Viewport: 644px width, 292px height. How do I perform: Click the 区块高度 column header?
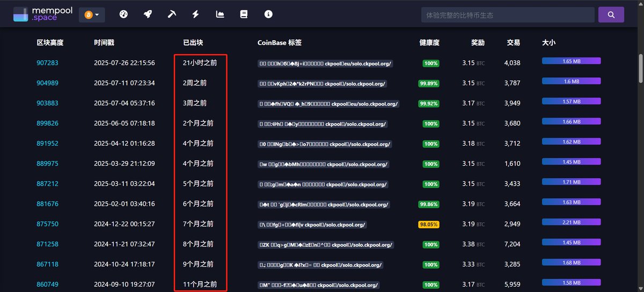[50, 42]
